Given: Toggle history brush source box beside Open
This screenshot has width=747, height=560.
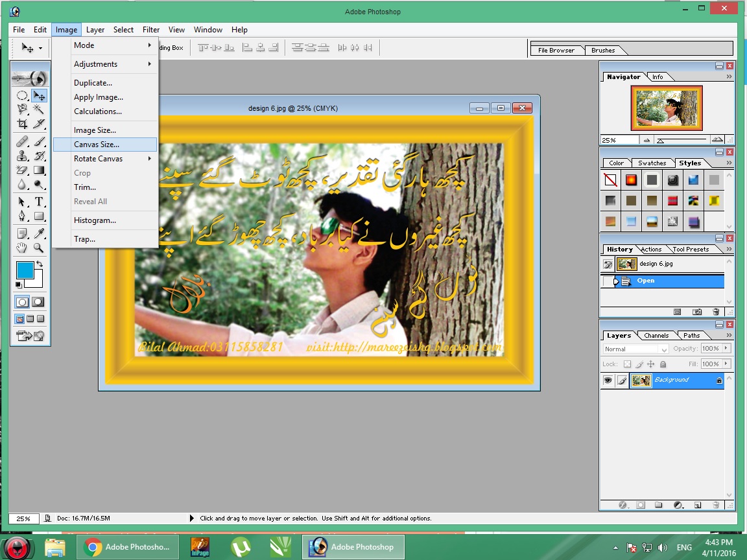Looking at the screenshot, I should (x=607, y=281).
